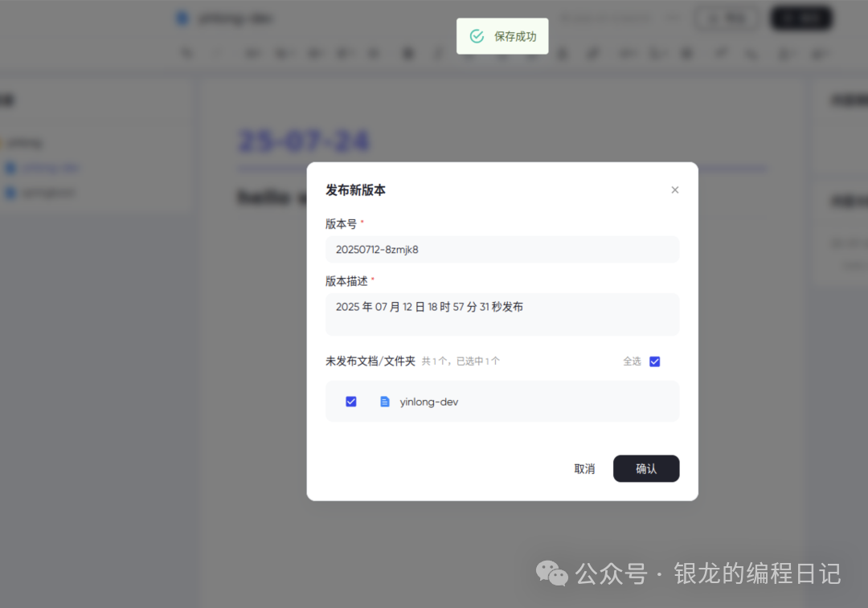This screenshot has height=608, width=868.
Task: Click the redo icon in the editor toolbar
Action: (215, 53)
